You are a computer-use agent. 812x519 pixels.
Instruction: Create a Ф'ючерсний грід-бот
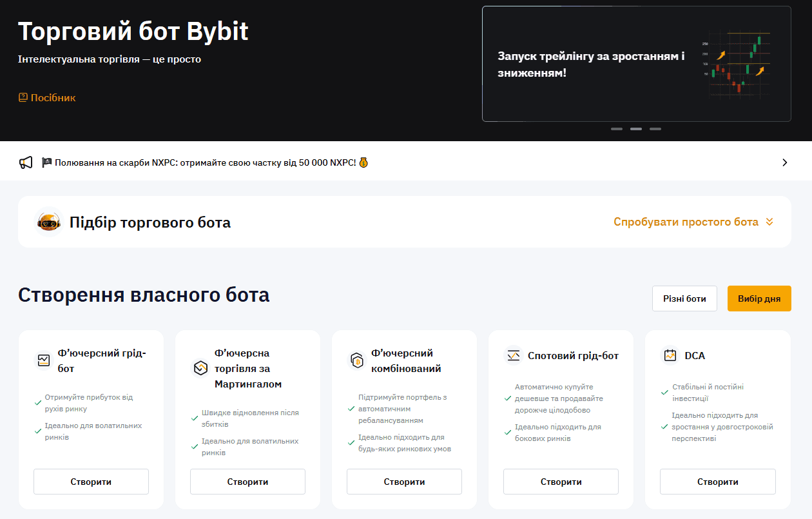[91, 482]
